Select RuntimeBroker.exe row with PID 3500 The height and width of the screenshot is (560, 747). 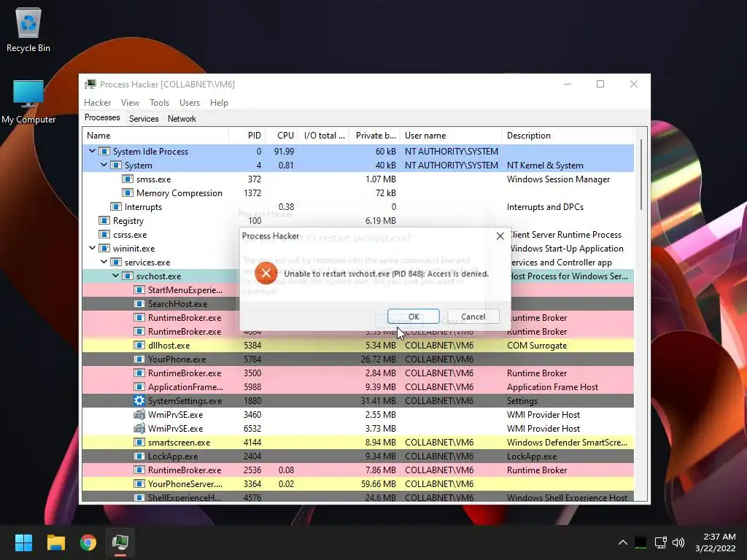[357, 373]
